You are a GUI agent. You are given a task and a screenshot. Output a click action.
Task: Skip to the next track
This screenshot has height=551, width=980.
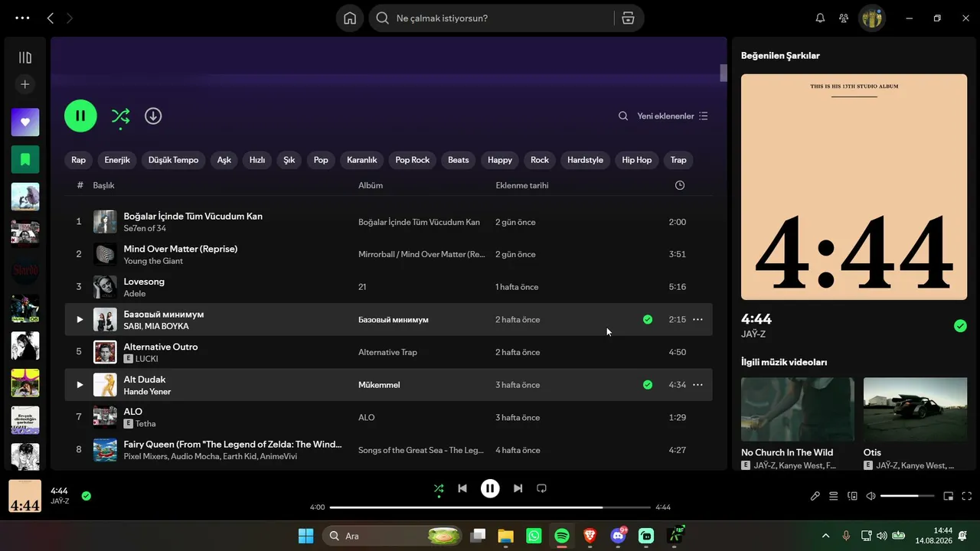pyautogui.click(x=518, y=488)
